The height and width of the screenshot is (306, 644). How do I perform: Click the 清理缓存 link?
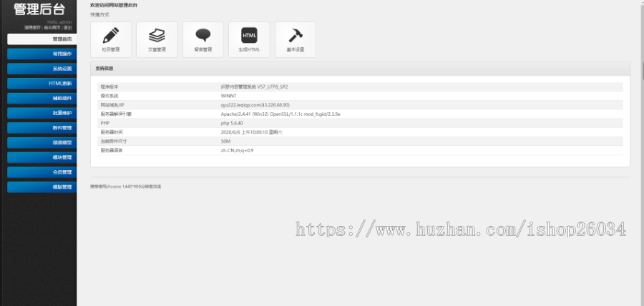[32, 27]
